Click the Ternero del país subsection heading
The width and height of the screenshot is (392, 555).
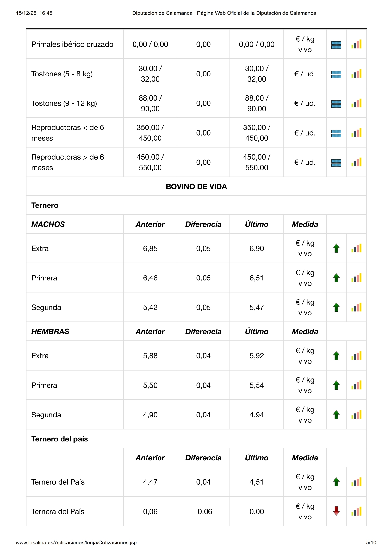(x=60, y=439)
